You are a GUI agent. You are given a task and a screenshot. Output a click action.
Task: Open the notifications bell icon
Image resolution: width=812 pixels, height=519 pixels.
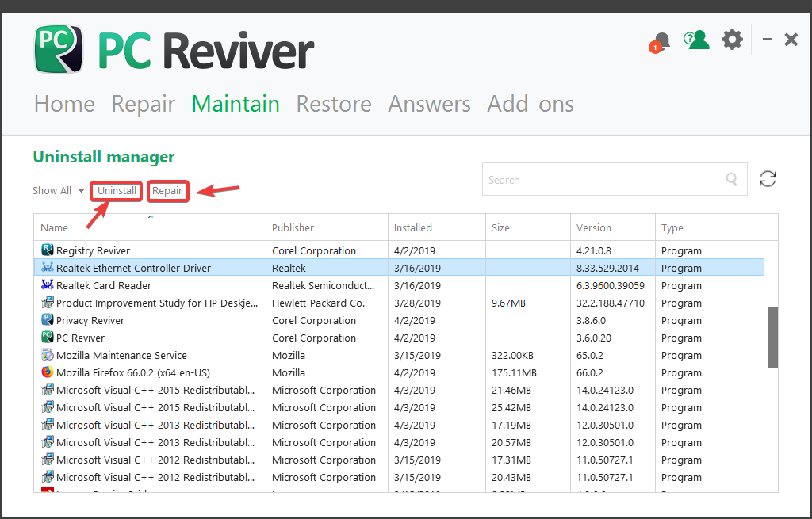coord(661,41)
